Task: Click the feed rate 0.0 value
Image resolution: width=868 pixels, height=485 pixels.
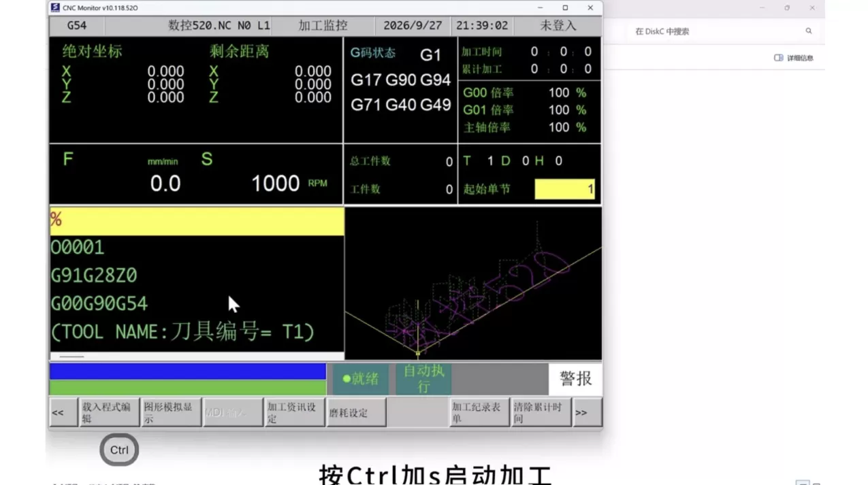Action: [x=165, y=184]
